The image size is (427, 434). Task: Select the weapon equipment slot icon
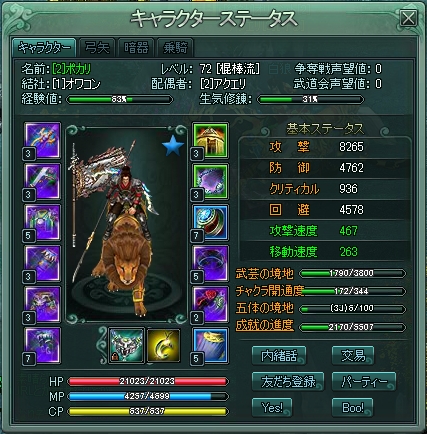[42, 140]
